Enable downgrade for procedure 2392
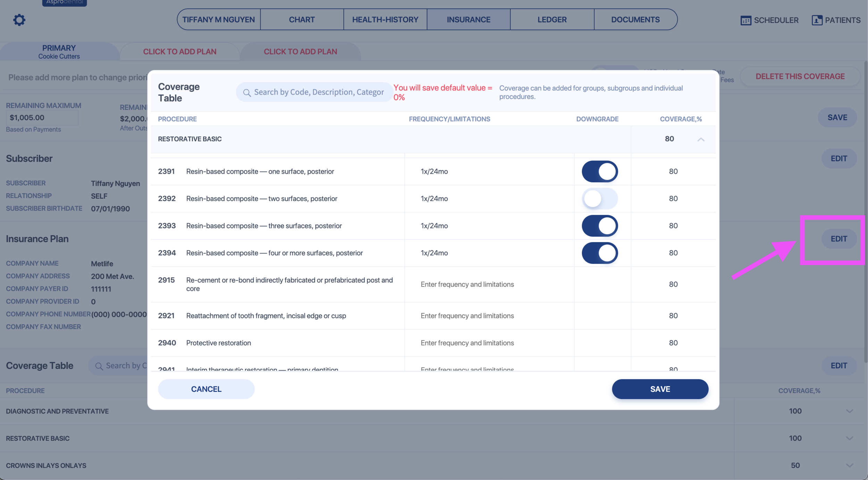 [x=600, y=199]
